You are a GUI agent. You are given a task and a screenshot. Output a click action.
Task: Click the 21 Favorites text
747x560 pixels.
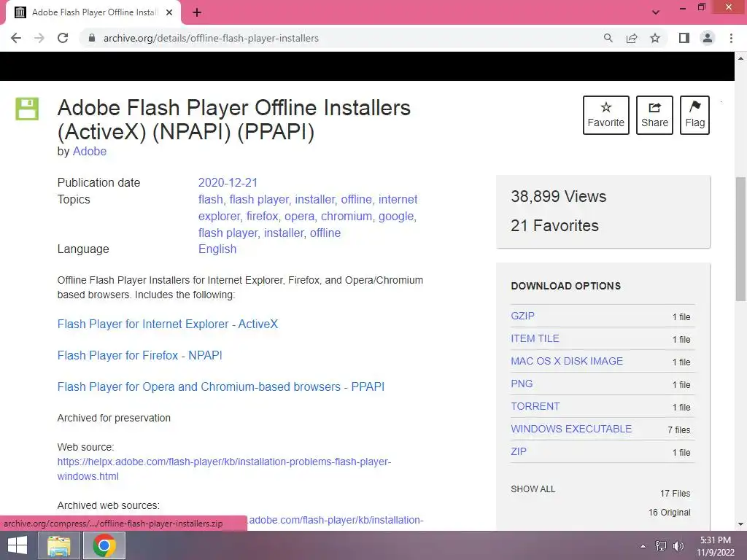[554, 225]
